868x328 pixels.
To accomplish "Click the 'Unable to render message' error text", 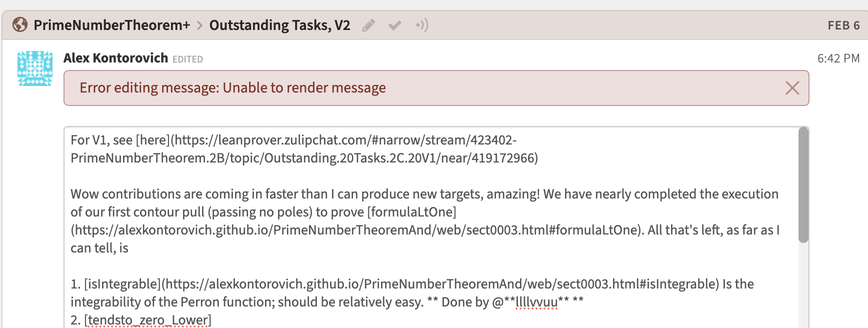I will 304,87.
